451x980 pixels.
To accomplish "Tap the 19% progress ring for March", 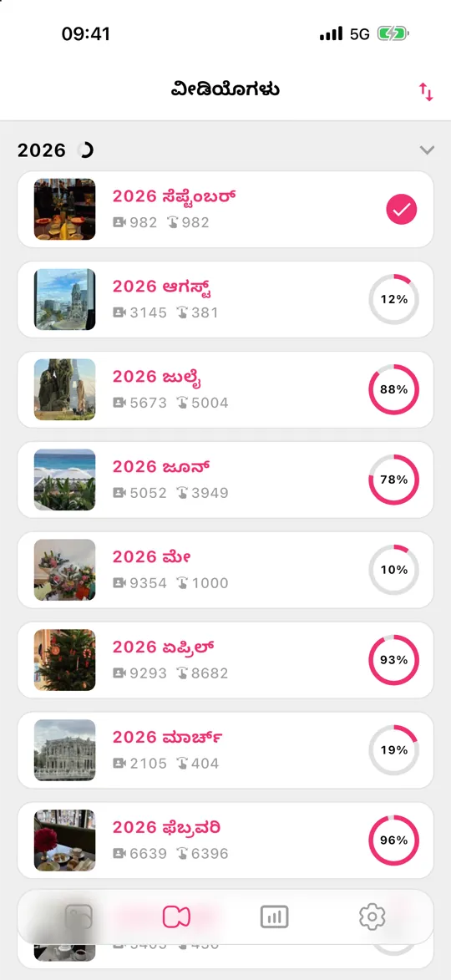I will 393,750.
